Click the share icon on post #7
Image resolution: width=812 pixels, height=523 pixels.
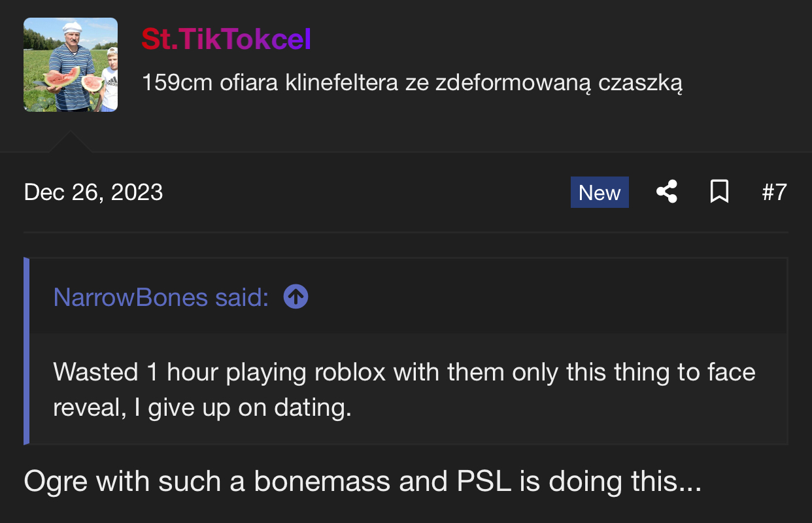click(666, 192)
